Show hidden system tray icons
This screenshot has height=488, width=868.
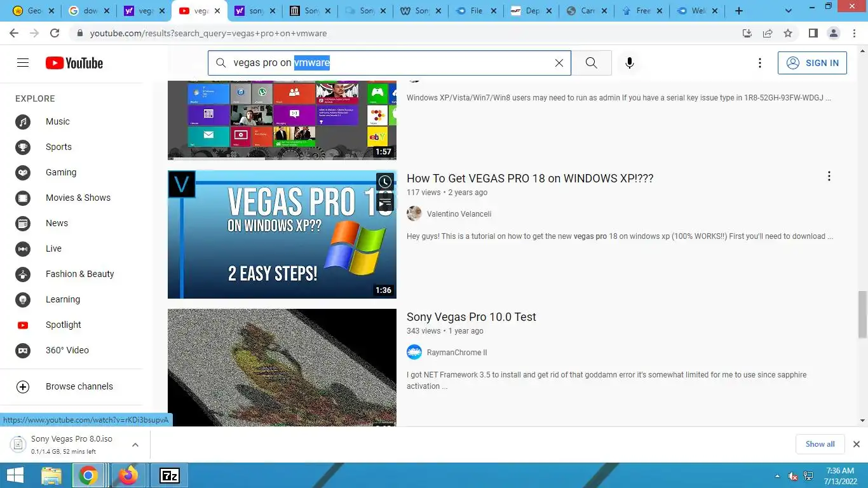(x=777, y=476)
